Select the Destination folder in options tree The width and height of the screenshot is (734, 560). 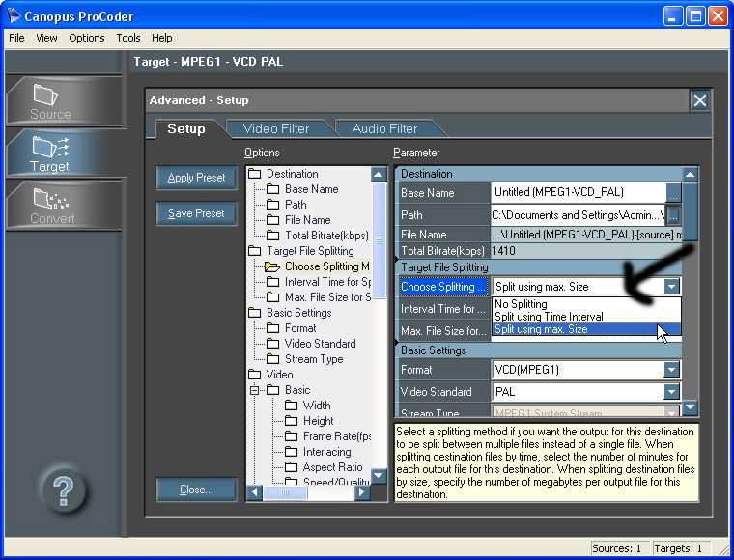click(x=284, y=174)
